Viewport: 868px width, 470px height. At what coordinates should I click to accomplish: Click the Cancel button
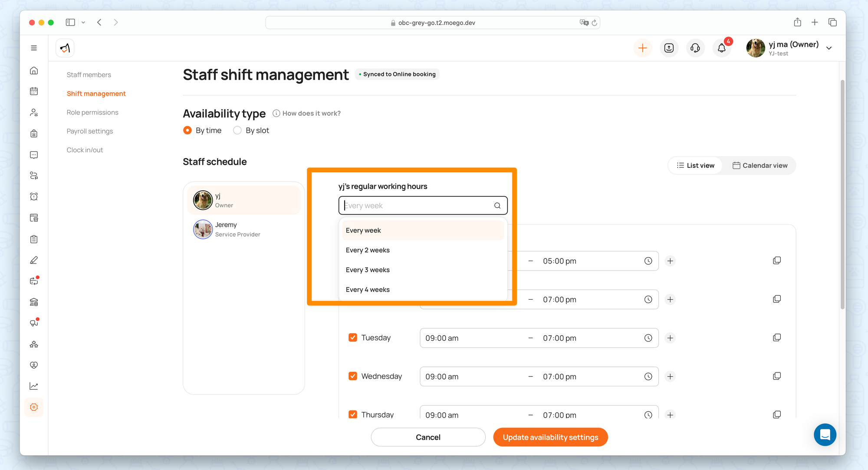point(428,437)
